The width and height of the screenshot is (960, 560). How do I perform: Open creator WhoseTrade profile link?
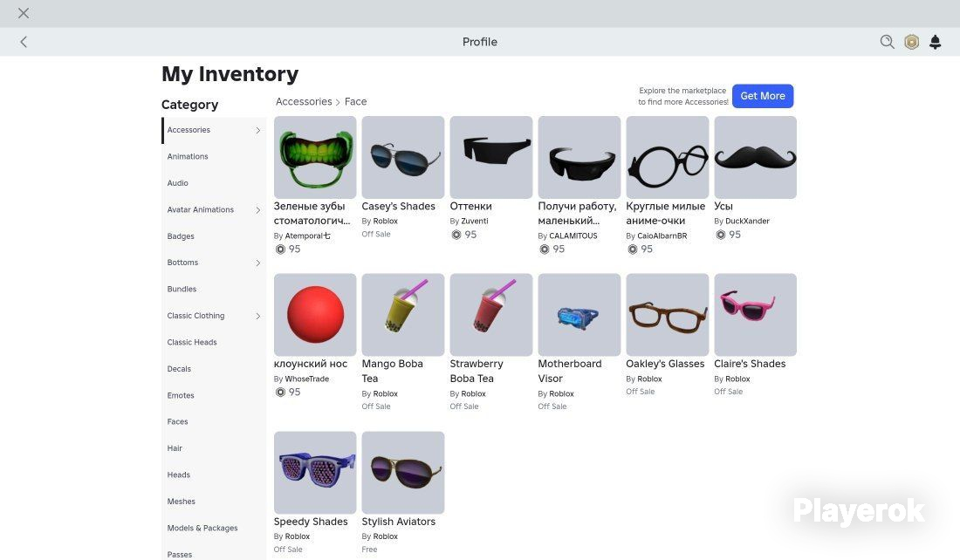pyautogui.click(x=306, y=379)
